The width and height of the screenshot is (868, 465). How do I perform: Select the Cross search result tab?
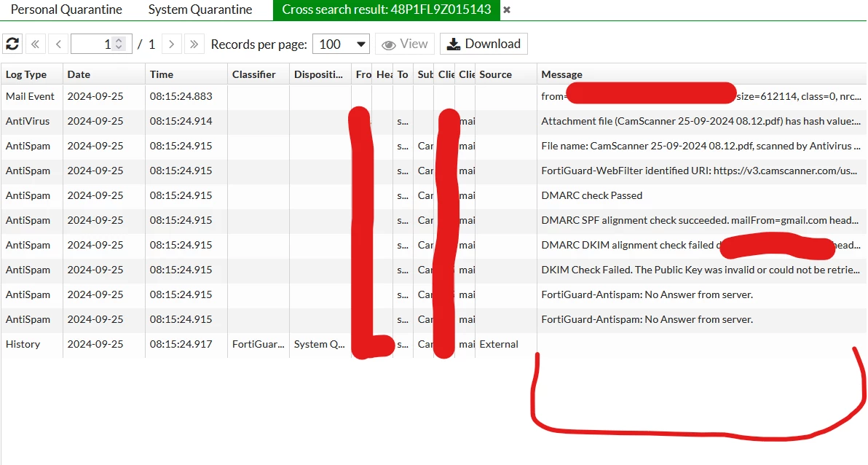click(387, 9)
